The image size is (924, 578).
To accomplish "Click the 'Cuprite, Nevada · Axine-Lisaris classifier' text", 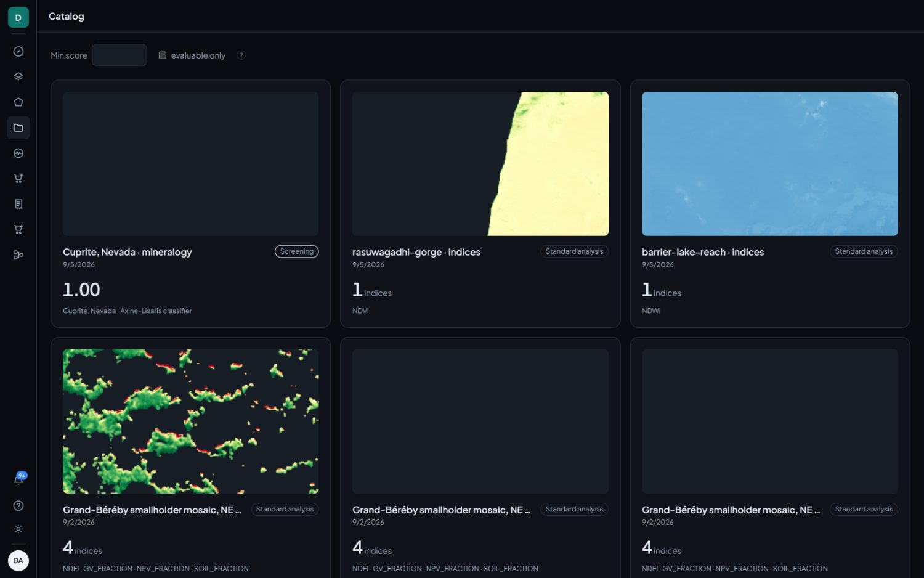I will [128, 311].
